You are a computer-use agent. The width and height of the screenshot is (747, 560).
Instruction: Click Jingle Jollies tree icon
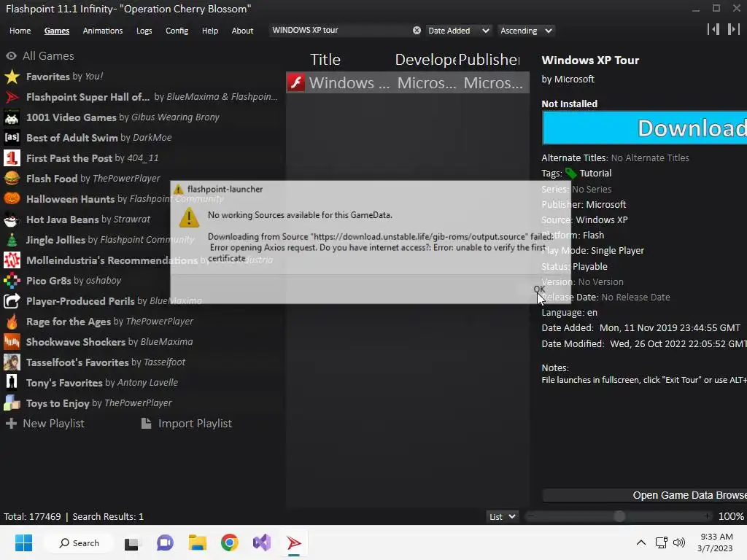12,239
